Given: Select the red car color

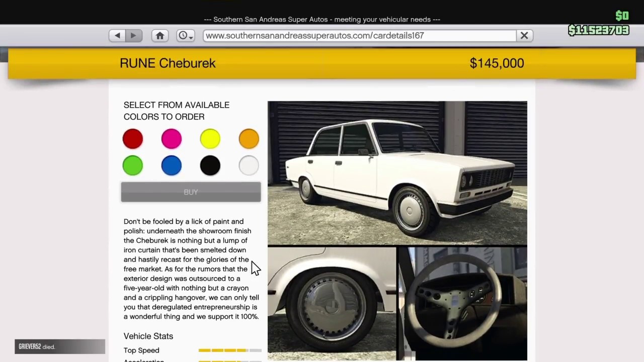Looking at the screenshot, I should click(x=133, y=139).
